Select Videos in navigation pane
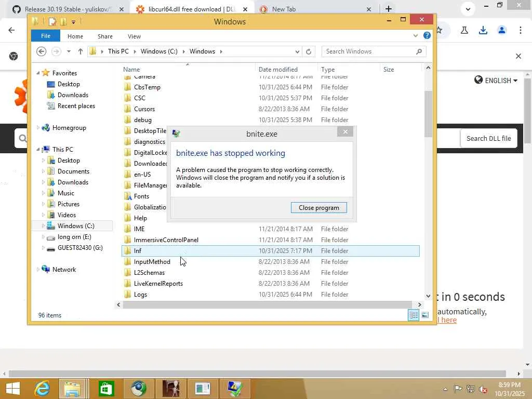Screen dimensions: 532x399 point(66,215)
